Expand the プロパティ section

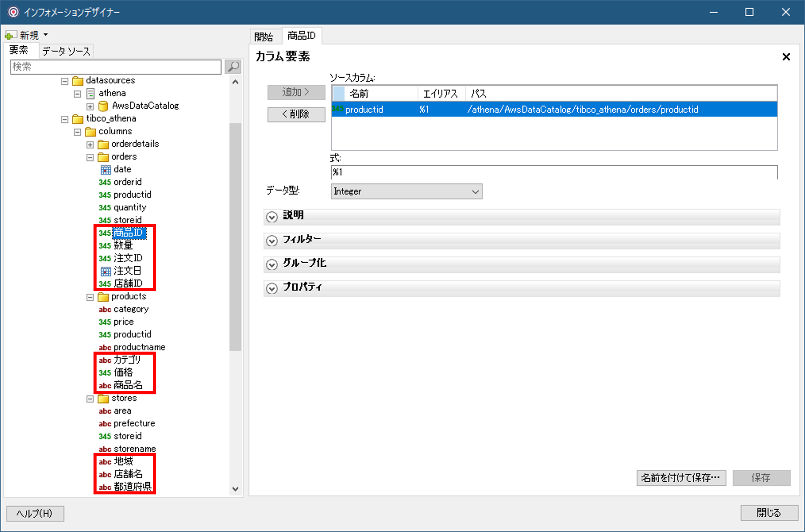pos(272,289)
